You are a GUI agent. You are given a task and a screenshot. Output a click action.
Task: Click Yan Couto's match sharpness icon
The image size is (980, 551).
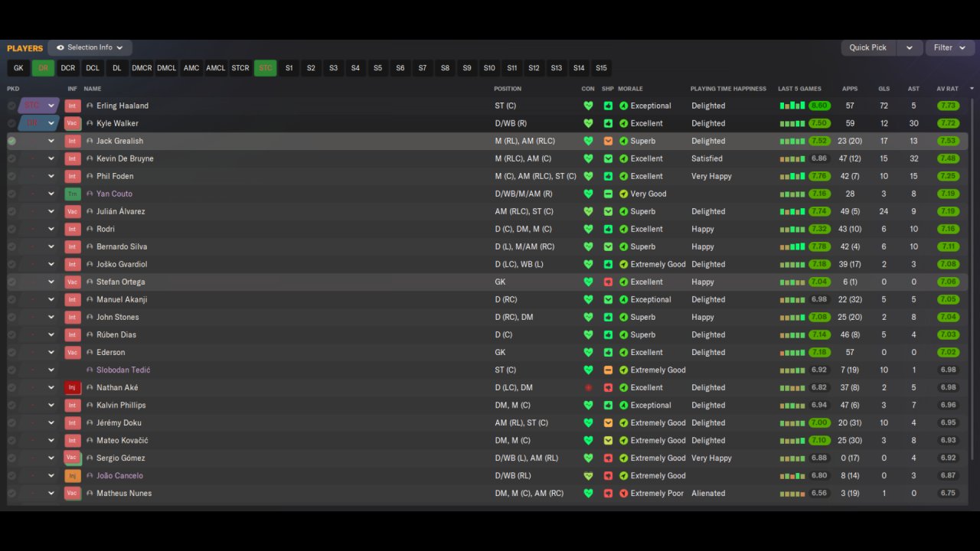pyautogui.click(x=608, y=194)
